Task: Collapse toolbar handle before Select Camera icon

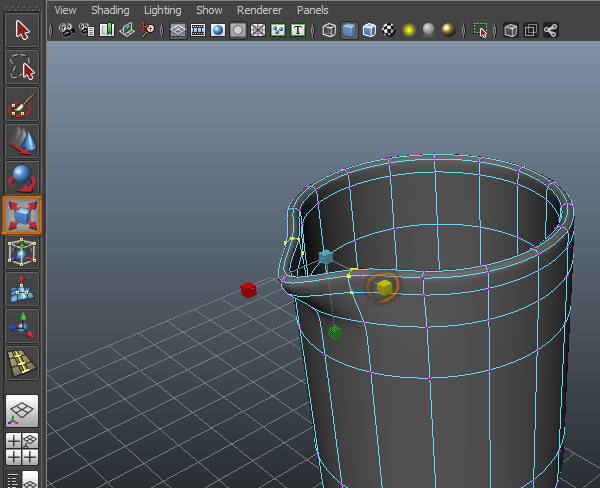Action: pos(51,30)
